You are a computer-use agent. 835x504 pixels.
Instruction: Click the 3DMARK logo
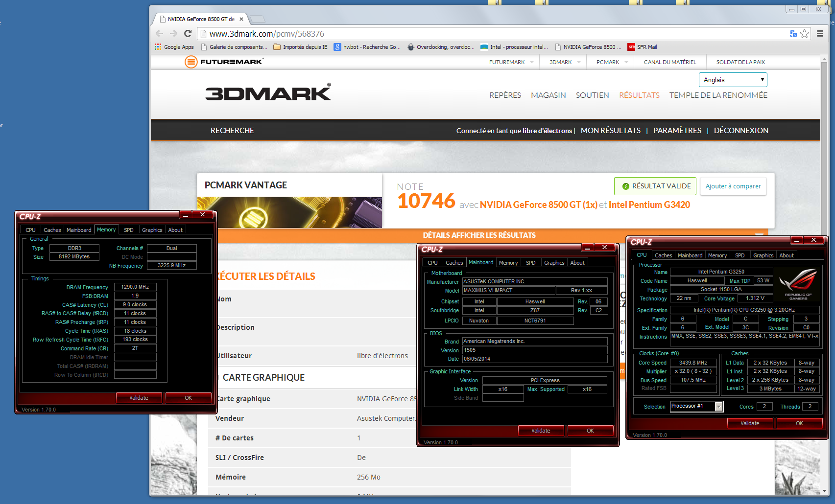point(268,92)
